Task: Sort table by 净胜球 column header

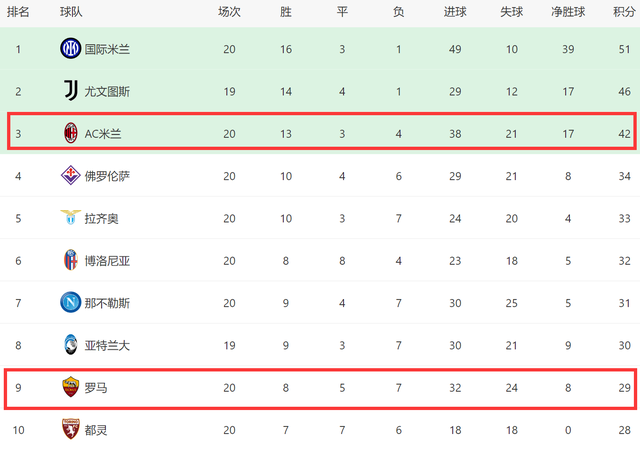Action: (x=569, y=12)
